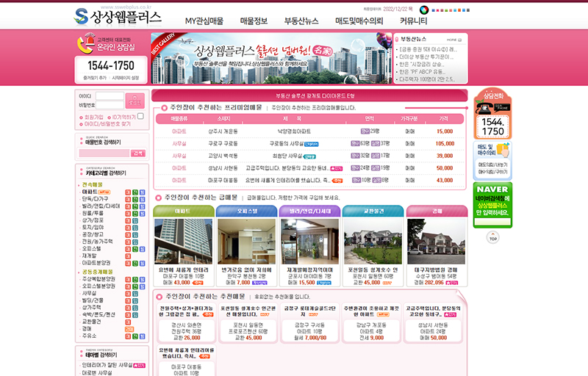Click blue 월세 icon beside 원룸/투룸
The height and width of the screenshot is (376, 588).
click(142, 214)
